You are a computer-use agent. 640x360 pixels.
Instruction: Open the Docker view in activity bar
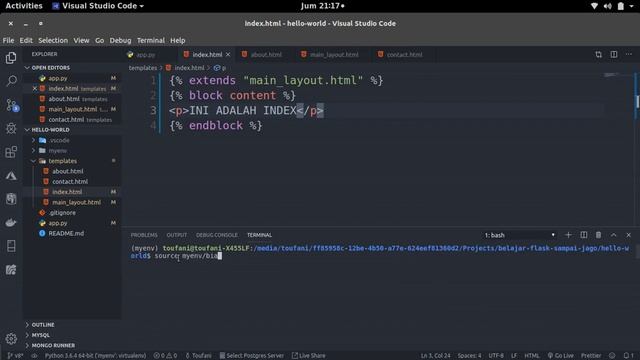11,222
